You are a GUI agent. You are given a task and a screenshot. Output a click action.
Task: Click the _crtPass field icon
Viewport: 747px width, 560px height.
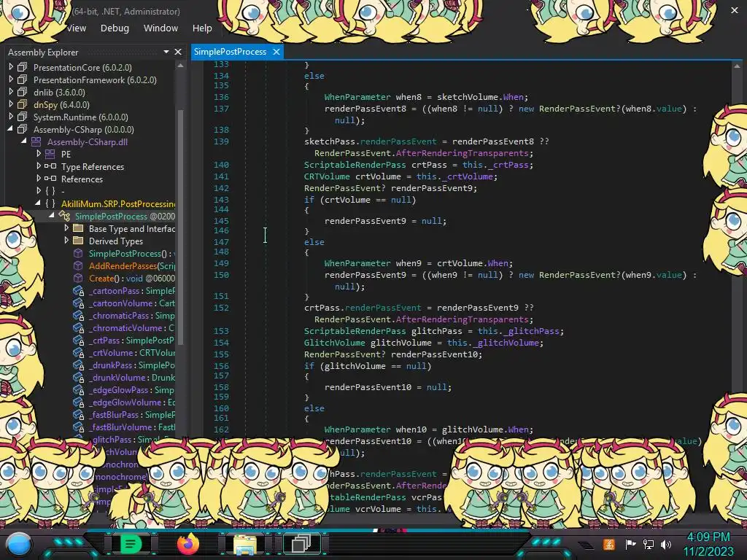click(78, 340)
